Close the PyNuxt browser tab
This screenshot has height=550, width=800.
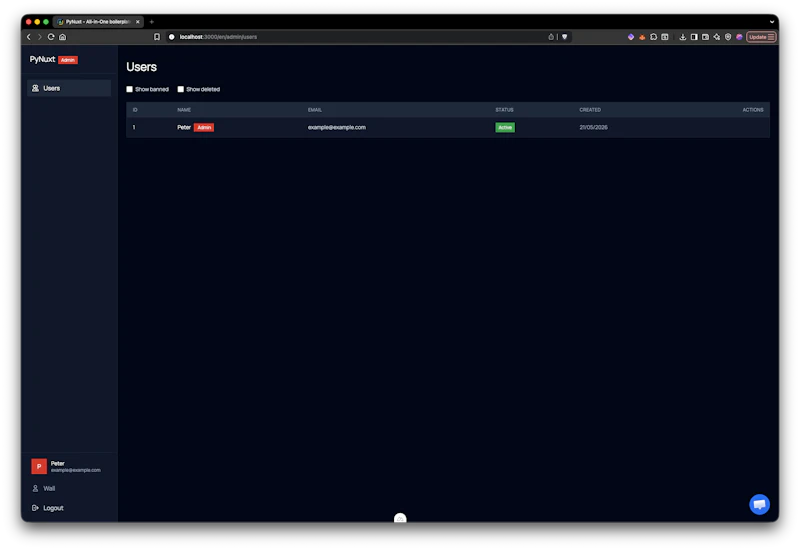(138, 22)
